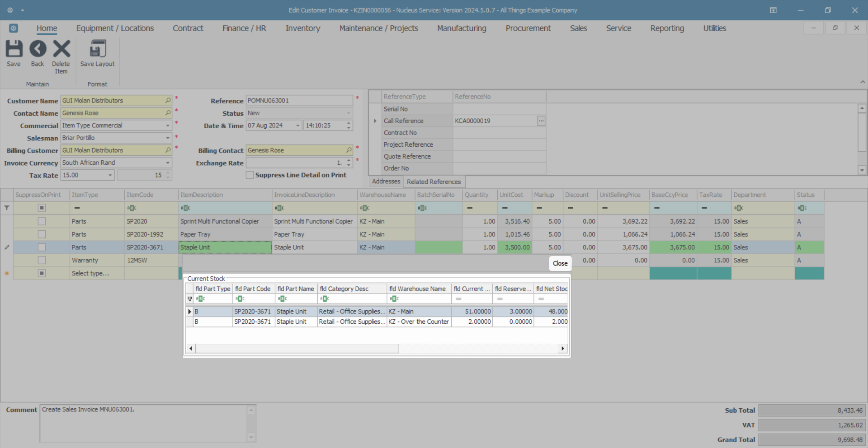868x448 pixels.
Task: Open the Inventory menu
Action: pos(302,28)
